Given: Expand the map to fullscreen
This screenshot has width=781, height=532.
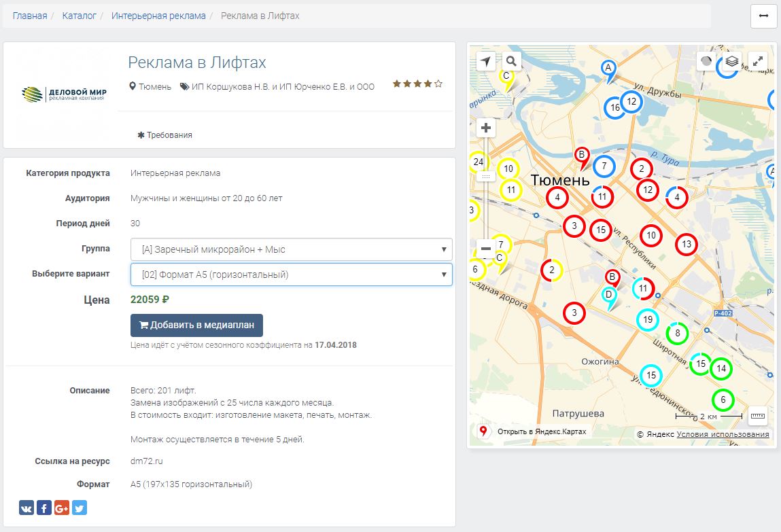Looking at the screenshot, I should click(758, 61).
